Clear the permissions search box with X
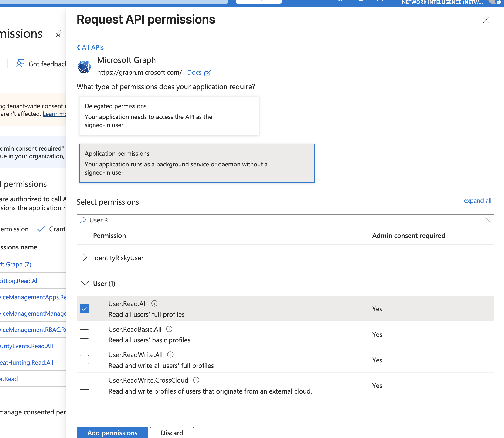Viewport: 504px width, 438px height. pos(488,220)
